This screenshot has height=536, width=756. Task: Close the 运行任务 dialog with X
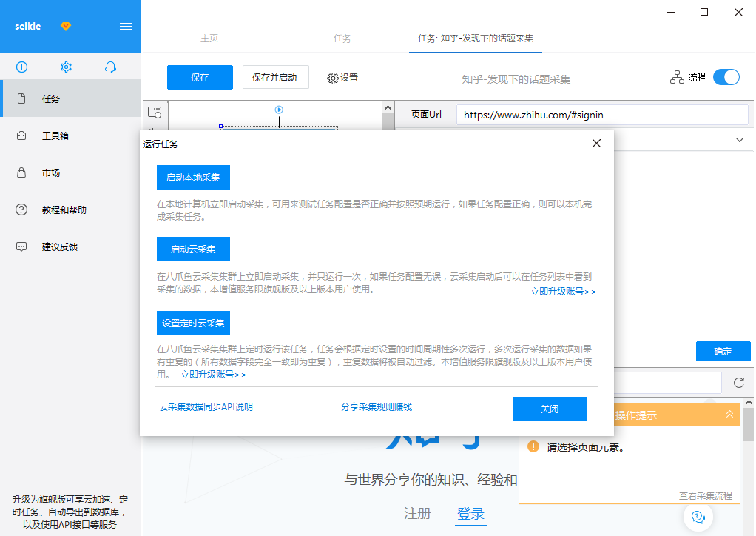click(x=596, y=144)
